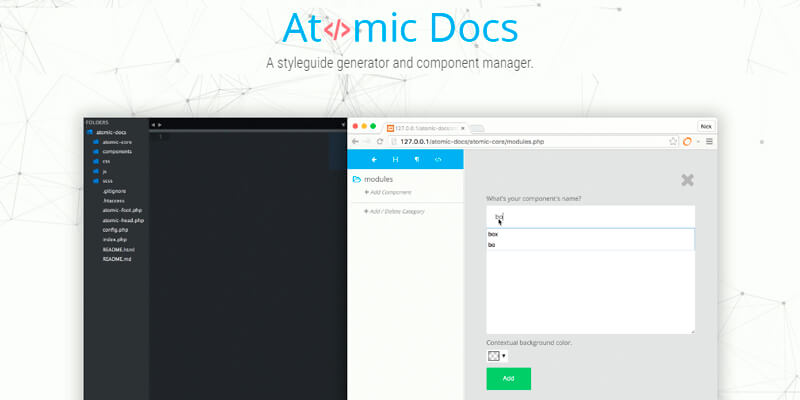Click the back arrow in blue toolbar
Screen dimensions: 800x400
coord(374,160)
